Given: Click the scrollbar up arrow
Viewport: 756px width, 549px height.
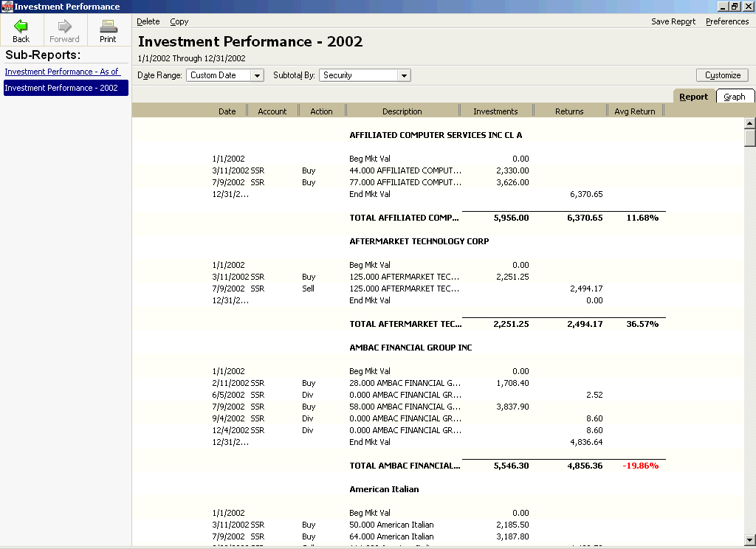Looking at the screenshot, I should 749,124.
